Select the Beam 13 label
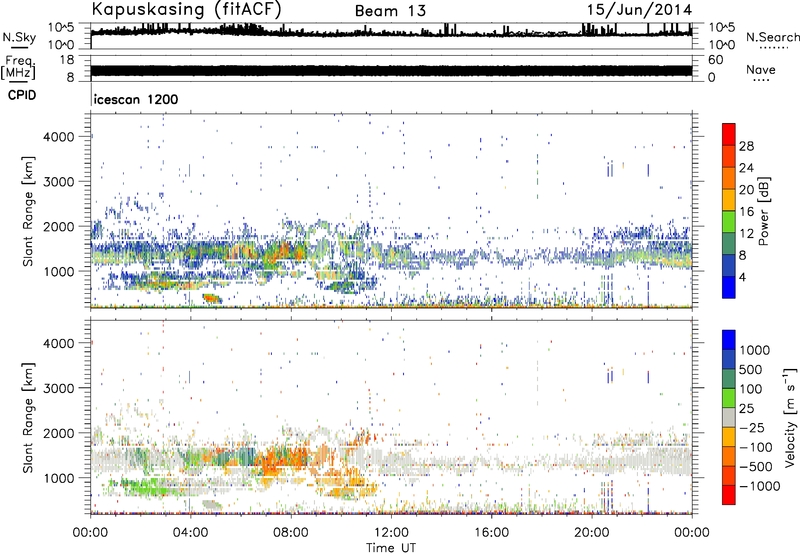800x554 pixels. click(x=390, y=11)
